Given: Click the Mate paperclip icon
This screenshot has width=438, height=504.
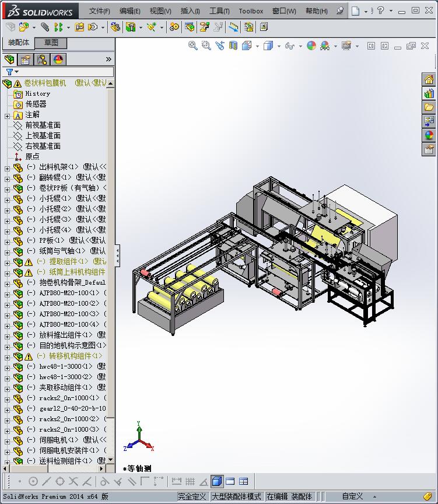Looking at the screenshot, I should click(x=45, y=27).
